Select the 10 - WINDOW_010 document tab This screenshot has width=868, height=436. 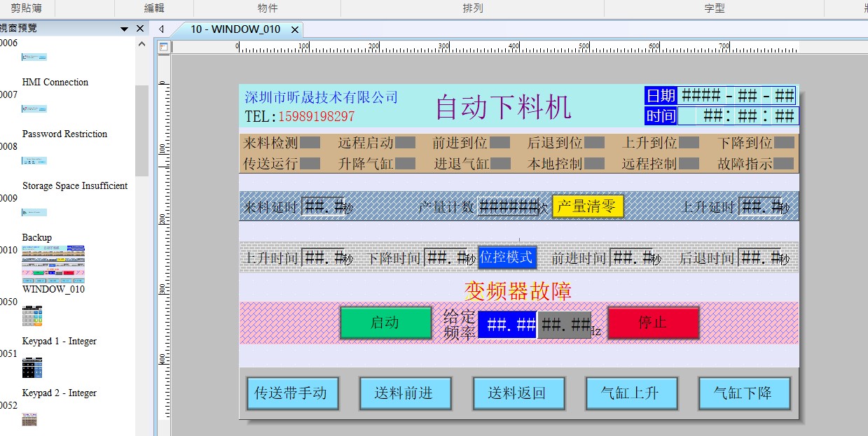point(235,29)
